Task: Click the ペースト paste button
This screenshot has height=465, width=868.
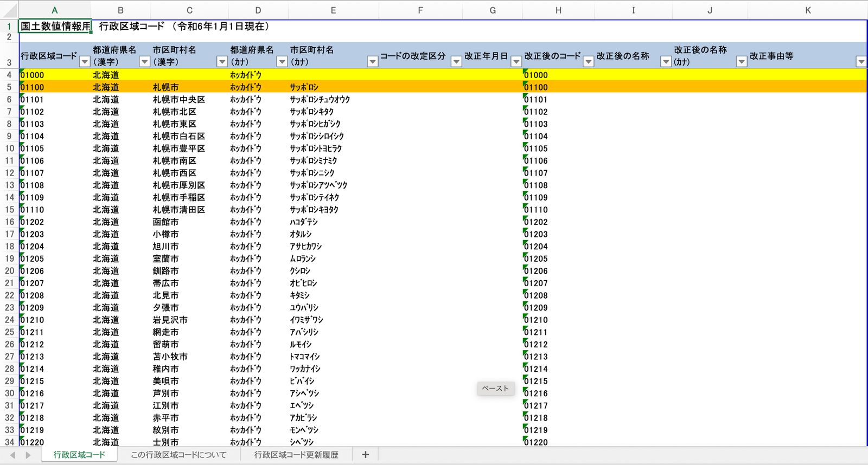Action: [495, 389]
